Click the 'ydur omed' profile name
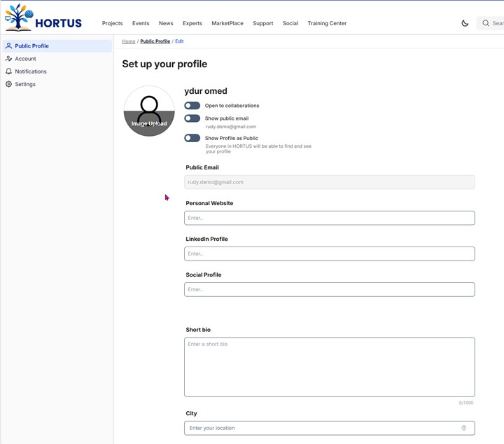The width and height of the screenshot is (504, 444). tap(206, 91)
